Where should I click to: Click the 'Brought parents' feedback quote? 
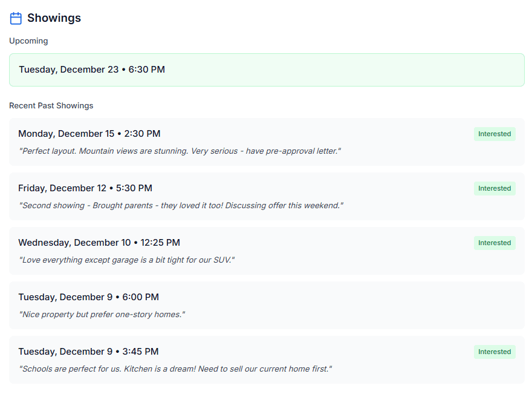point(182,205)
